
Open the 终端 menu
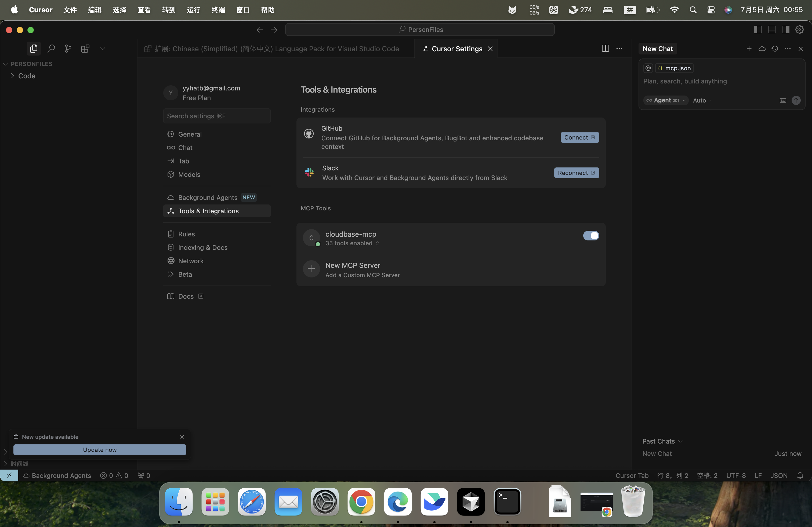(x=218, y=10)
